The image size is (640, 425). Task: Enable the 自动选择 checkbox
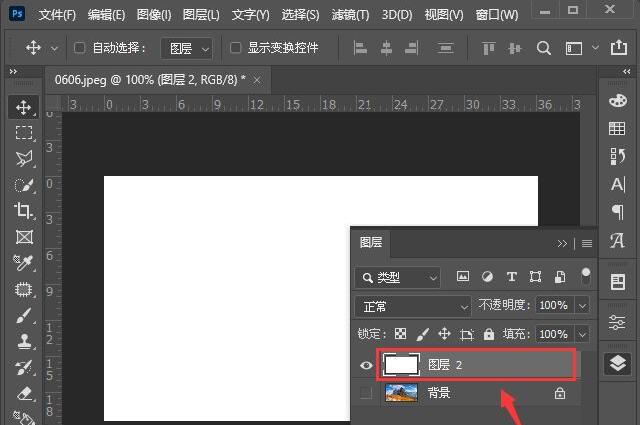tap(79, 48)
